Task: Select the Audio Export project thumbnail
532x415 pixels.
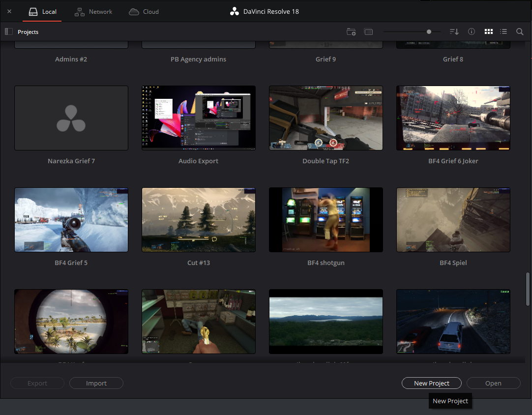Action: pyautogui.click(x=199, y=118)
